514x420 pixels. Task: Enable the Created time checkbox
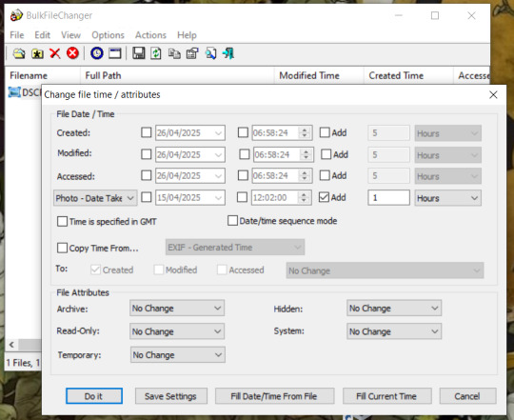243,132
